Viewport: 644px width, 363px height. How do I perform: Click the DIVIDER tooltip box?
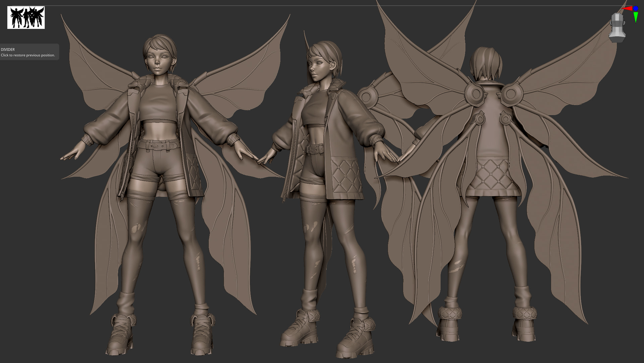point(29,52)
